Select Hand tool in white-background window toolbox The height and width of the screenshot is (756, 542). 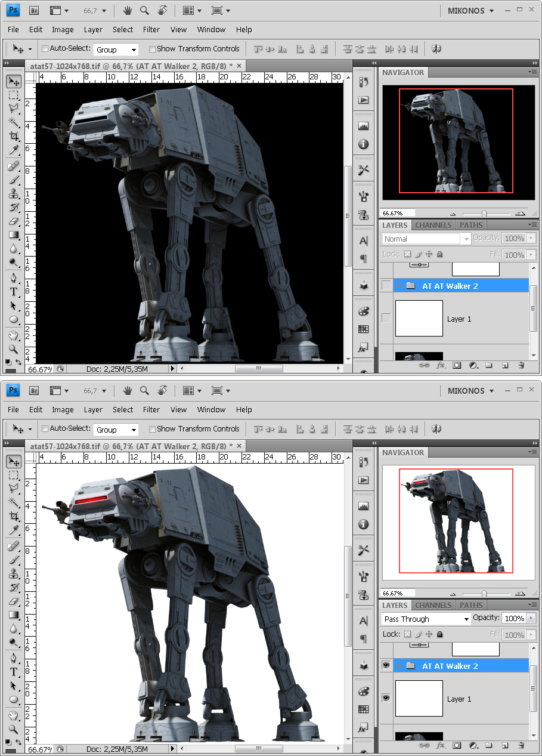point(14,715)
